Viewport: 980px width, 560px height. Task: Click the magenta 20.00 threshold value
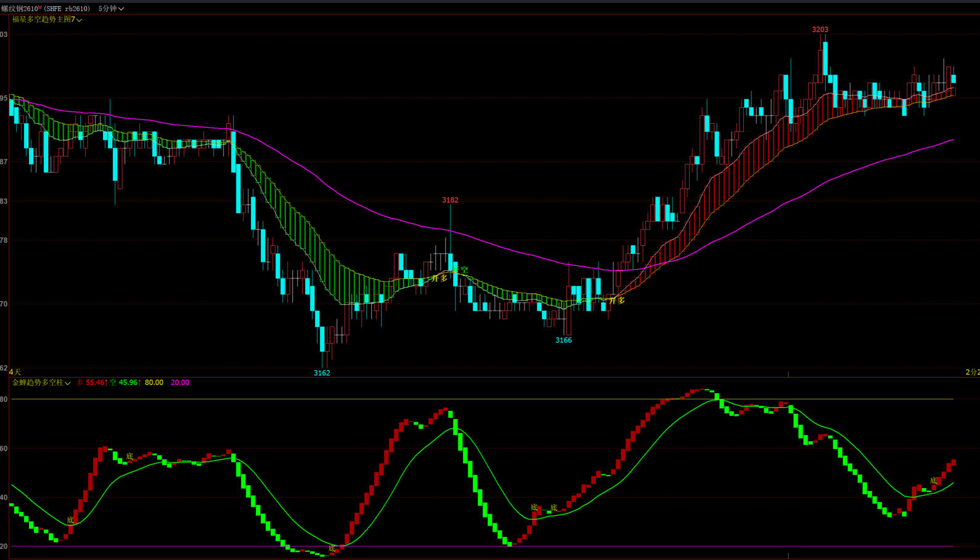[x=180, y=383]
